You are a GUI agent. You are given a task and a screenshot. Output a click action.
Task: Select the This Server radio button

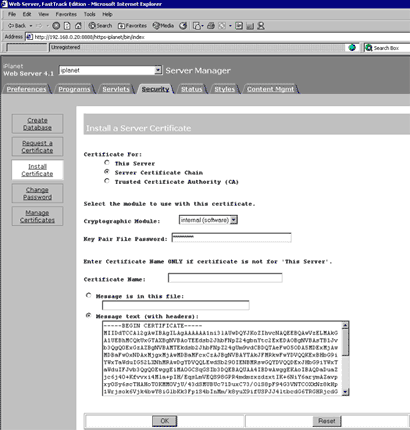click(107, 163)
